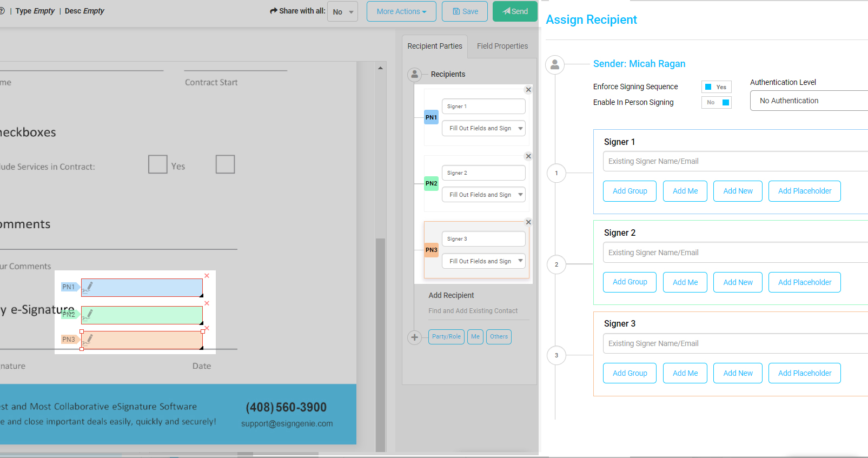Open Signer 2 Fill Out Fields dropdown
868x458 pixels.
(483, 195)
